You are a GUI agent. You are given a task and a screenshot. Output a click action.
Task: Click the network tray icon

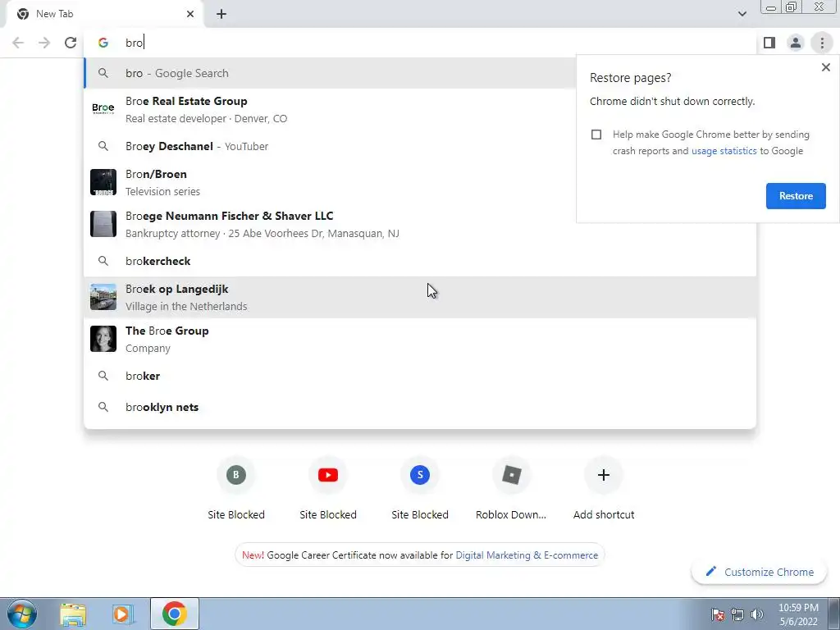(737, 614)
